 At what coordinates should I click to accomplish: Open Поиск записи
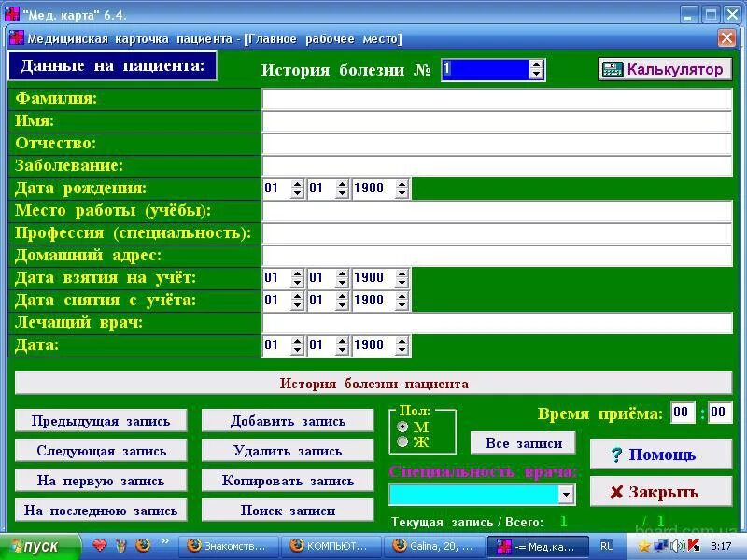tap(288, 511)
